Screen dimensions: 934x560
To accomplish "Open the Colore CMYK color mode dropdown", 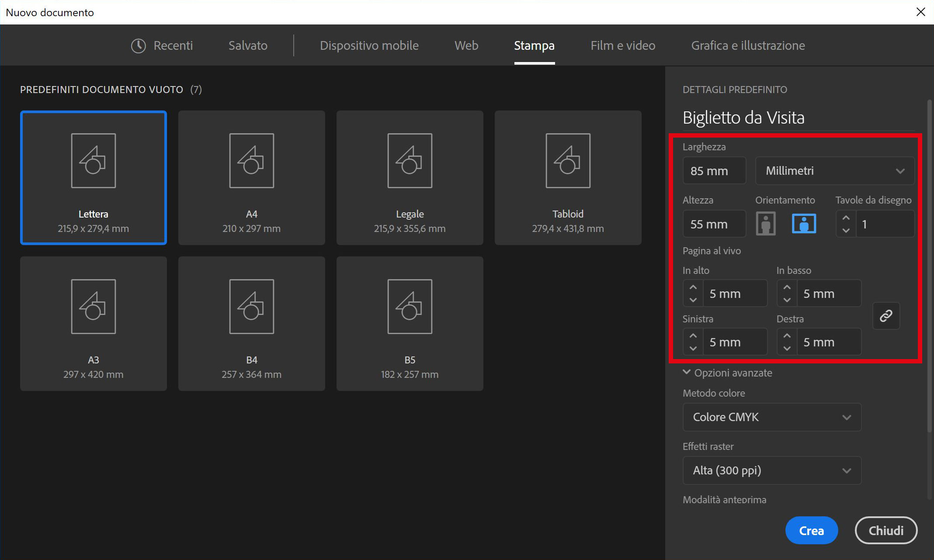I will [772, 417].
